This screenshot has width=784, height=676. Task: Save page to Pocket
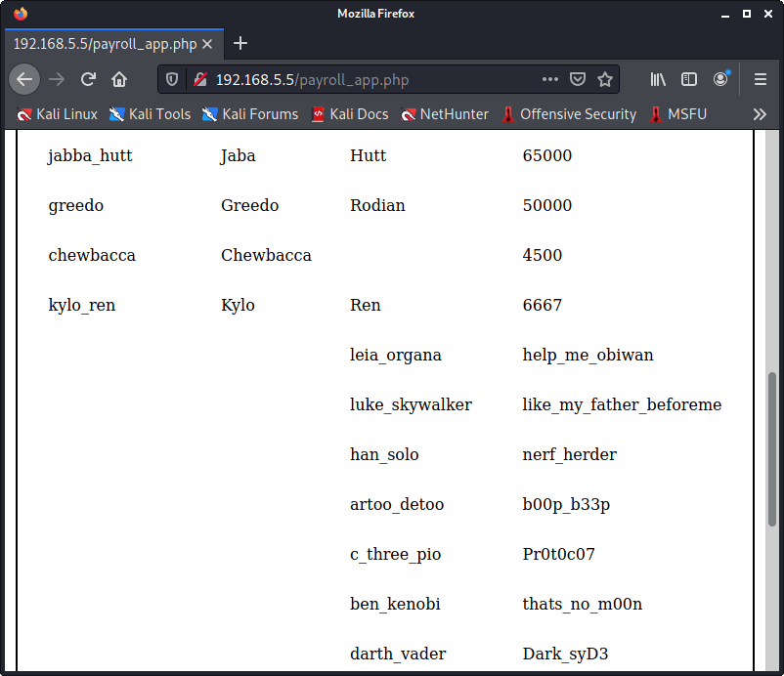[x=578, y=79]
